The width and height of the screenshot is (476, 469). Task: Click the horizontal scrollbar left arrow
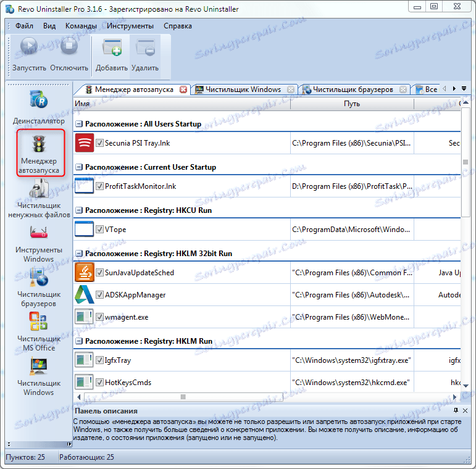[x=79, y=397]
